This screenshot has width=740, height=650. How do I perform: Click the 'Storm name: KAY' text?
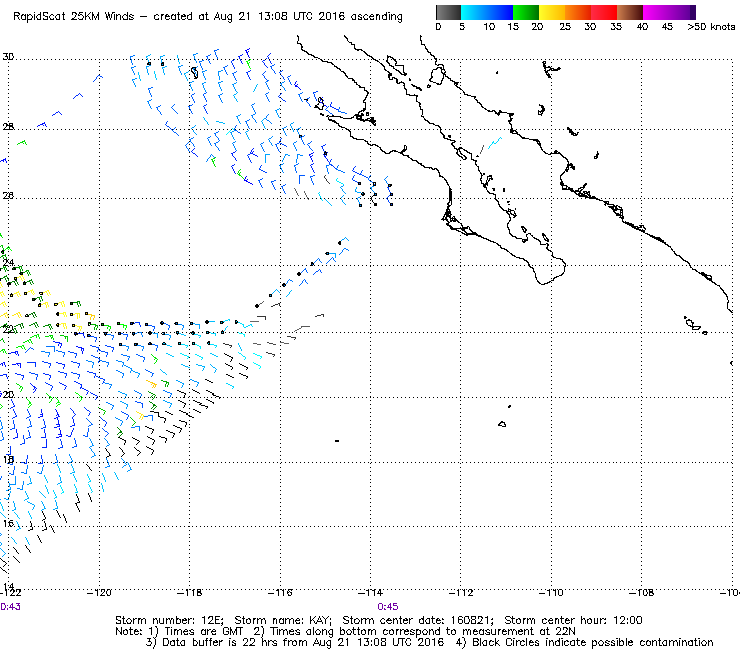pyautogui.click(x=283, y=620)
